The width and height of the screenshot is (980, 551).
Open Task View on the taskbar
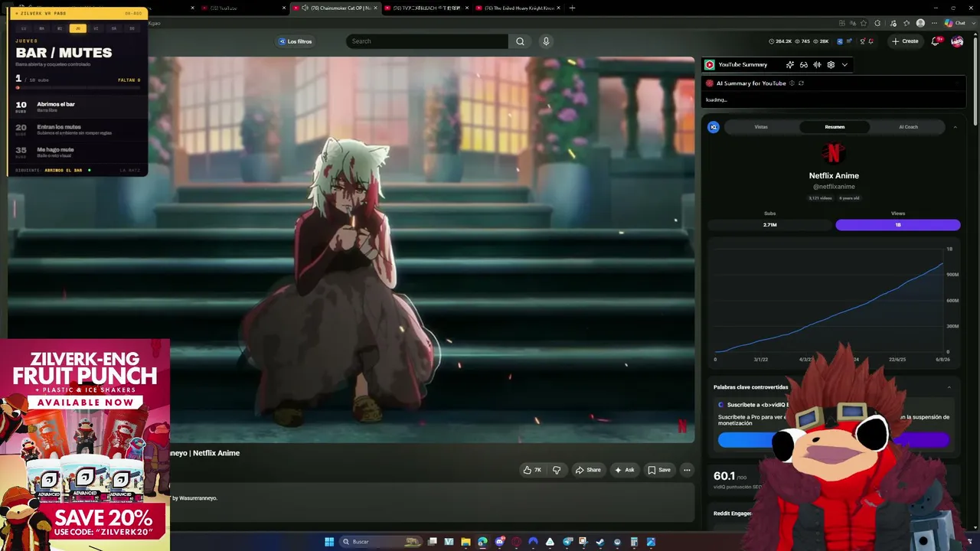tap(433, 542)
